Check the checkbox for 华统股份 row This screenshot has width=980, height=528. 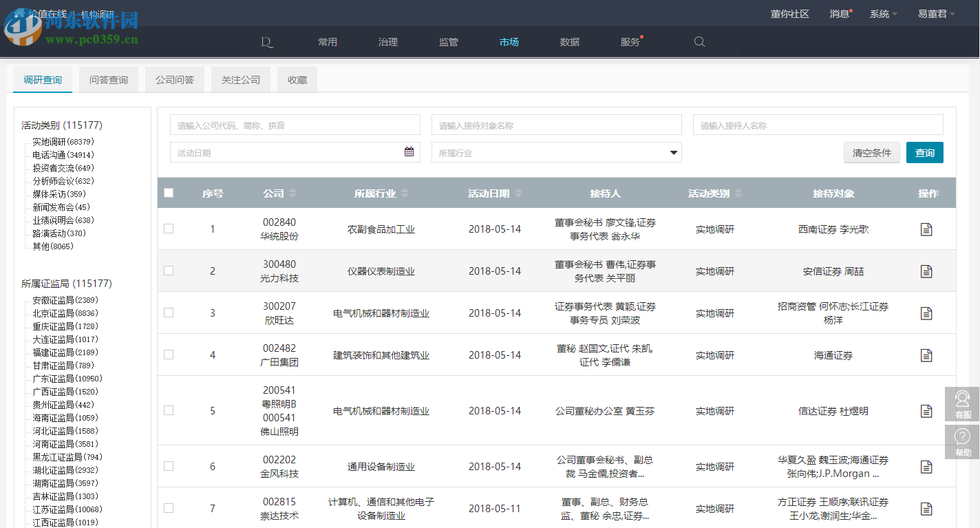[169, 229]
